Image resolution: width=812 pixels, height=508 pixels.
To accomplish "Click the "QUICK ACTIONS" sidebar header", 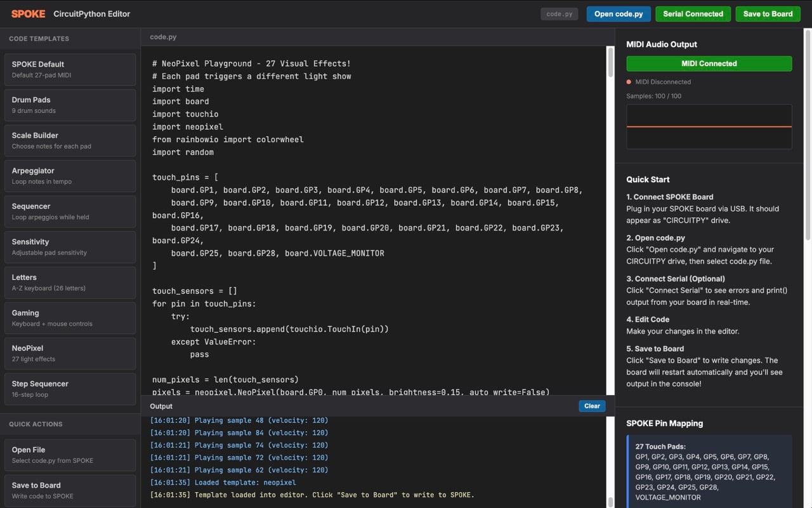I will click(x=36, y=424).
